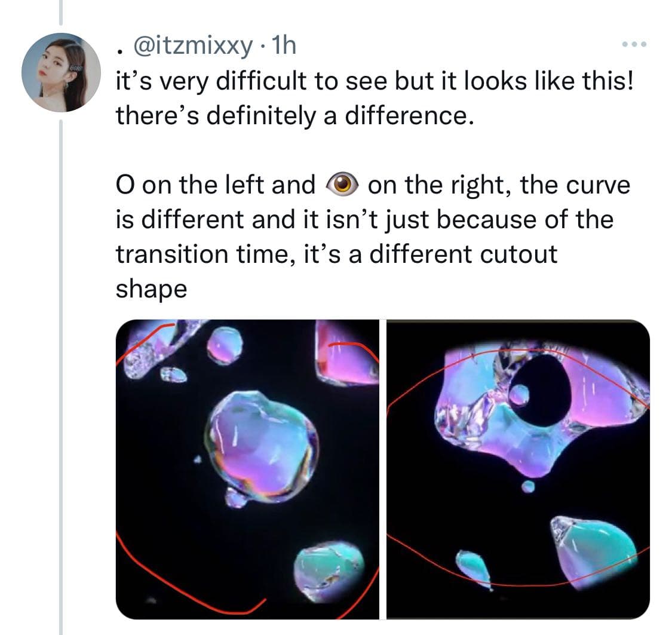Open the three-dot more options menu
The height and width of the screenshot is (635, 672).
634,44
